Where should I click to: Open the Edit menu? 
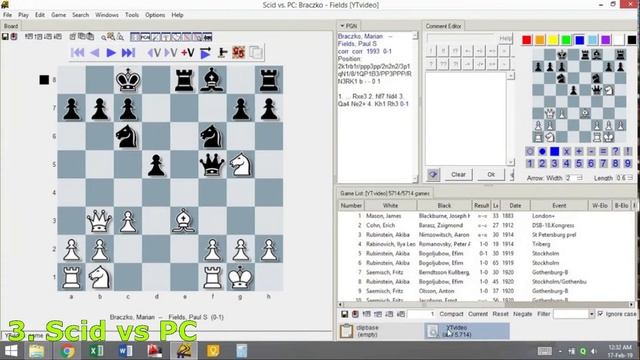click(40, 15)
